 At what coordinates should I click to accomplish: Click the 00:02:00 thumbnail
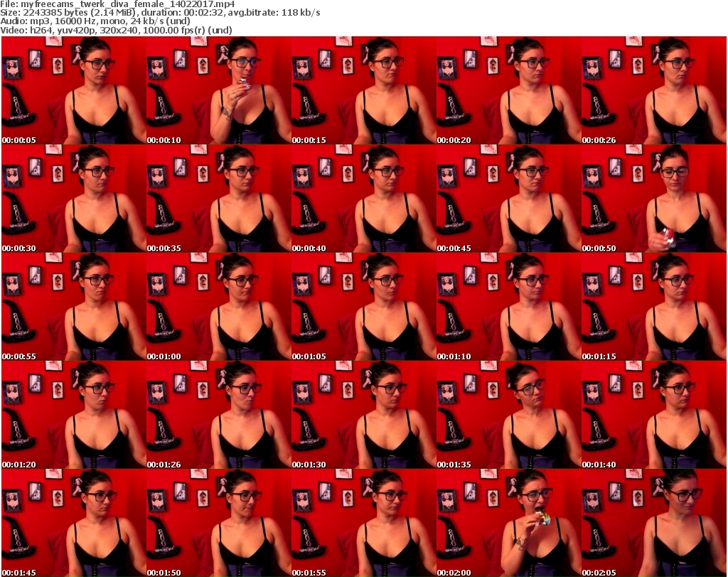point(508,523)
